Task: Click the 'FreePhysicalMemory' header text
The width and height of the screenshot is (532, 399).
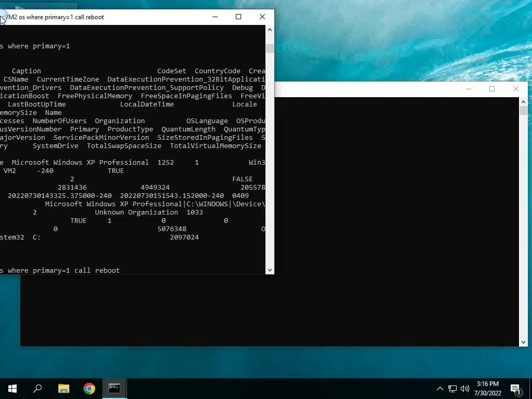Action: click(x=95, y=96)
